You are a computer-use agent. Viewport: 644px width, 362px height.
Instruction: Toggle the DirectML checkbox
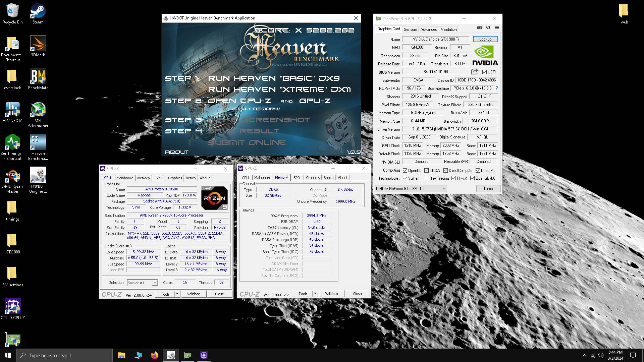tap(478, 171)
